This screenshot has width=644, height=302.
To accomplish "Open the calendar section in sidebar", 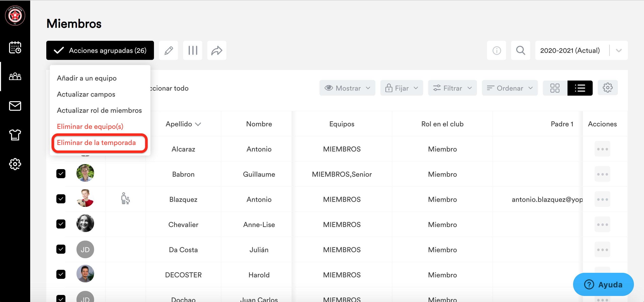I will point(15,47).
